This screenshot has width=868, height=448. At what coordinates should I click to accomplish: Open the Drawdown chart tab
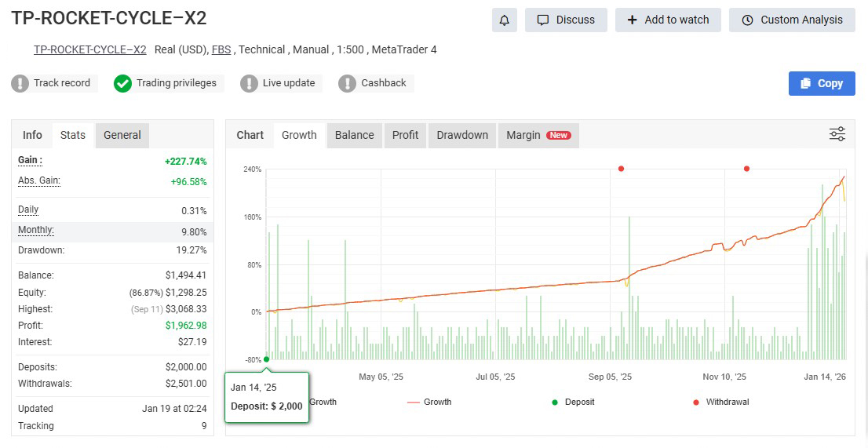462,135
